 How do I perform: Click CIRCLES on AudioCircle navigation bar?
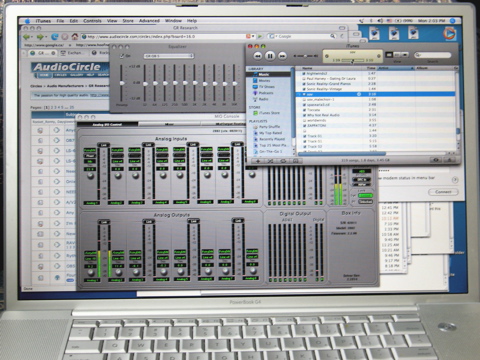click(x=61, y=75)
